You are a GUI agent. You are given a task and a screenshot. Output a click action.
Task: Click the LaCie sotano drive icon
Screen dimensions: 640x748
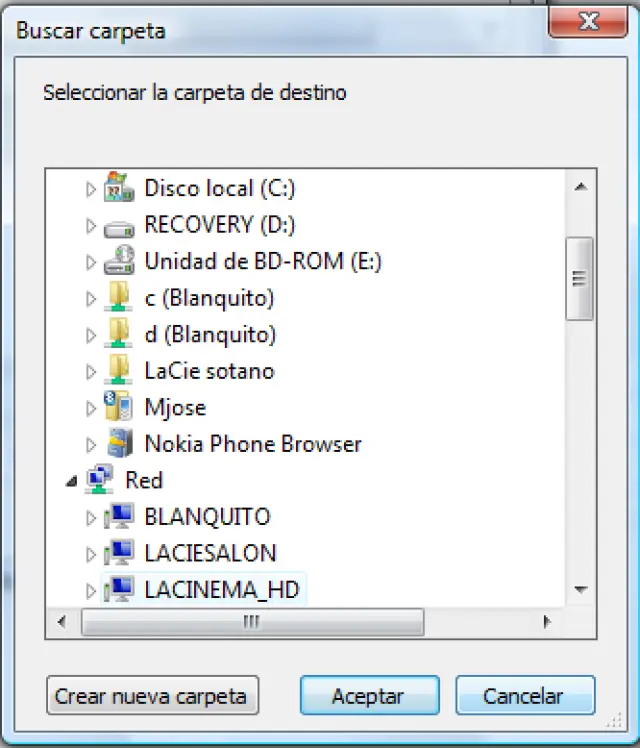[119, 372]
